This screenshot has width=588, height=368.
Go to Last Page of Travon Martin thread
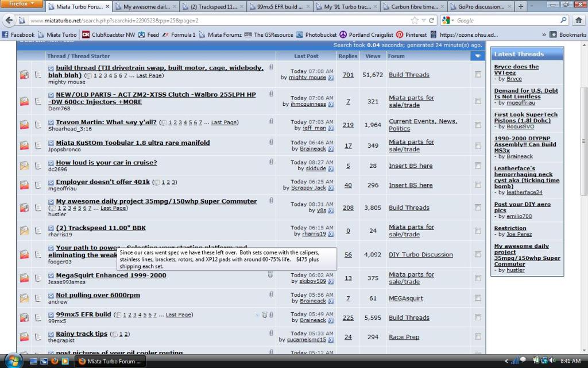224,122
